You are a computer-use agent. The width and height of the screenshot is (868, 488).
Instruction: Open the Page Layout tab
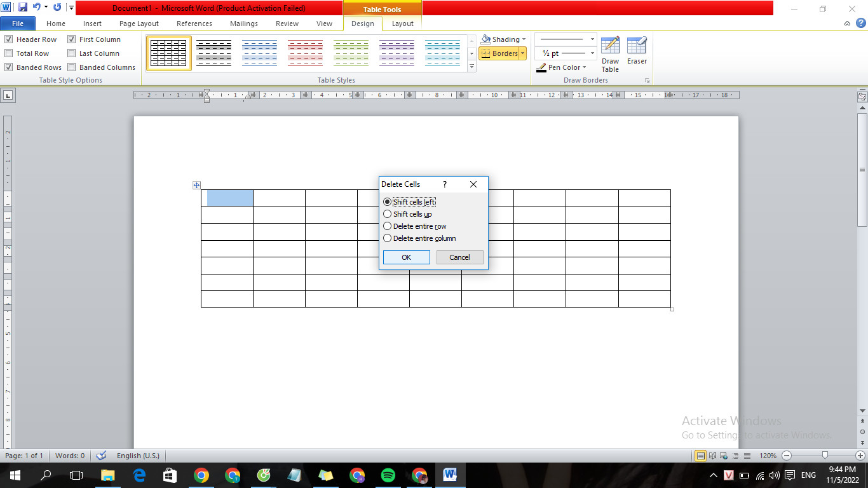click(139, 24)
